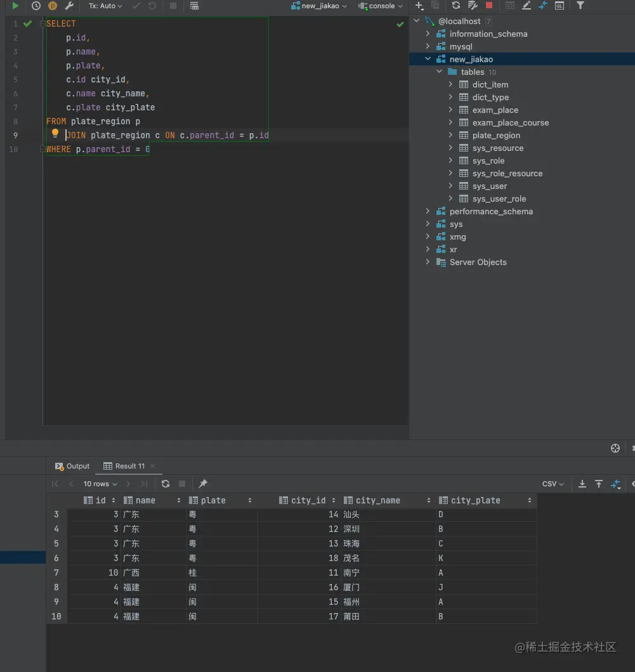The image size is (635, 672).
Task: Collapse the tables folder
Action: pyautogui.click(x=439, y=72)
